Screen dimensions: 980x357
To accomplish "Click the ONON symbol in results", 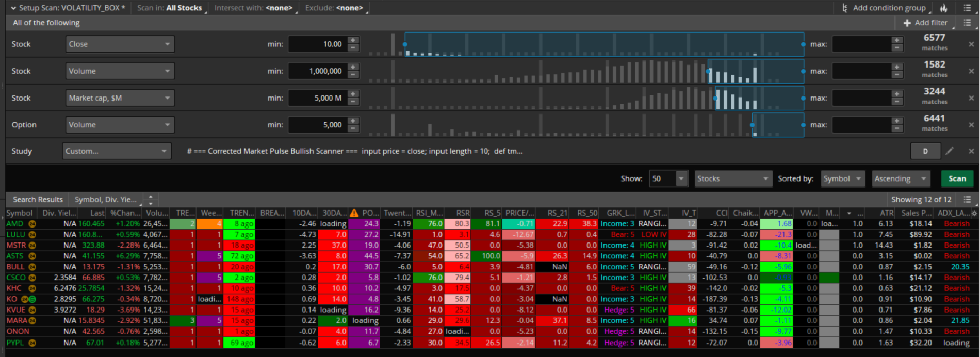I will 18,331.
